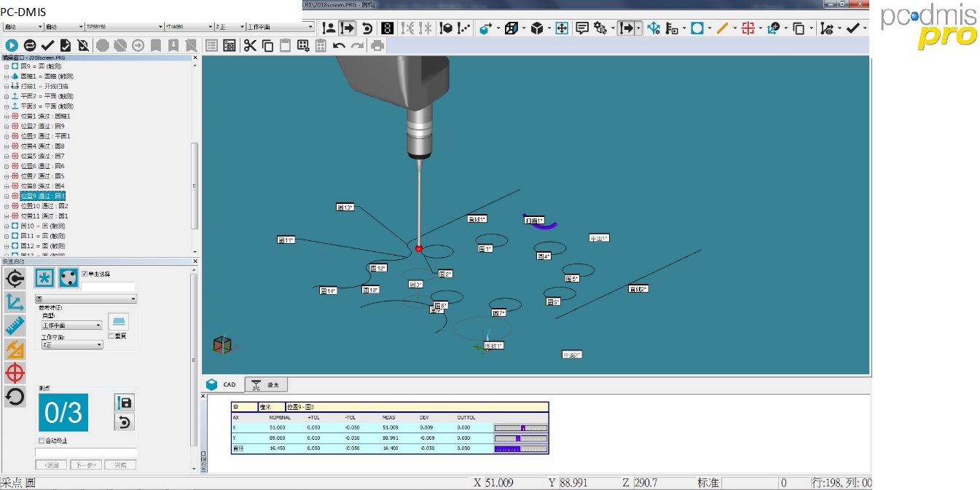Click the wireframe cube view icon
Viewport: 980px width, 490px height.
pyautogui.click(x=511, y=28)
